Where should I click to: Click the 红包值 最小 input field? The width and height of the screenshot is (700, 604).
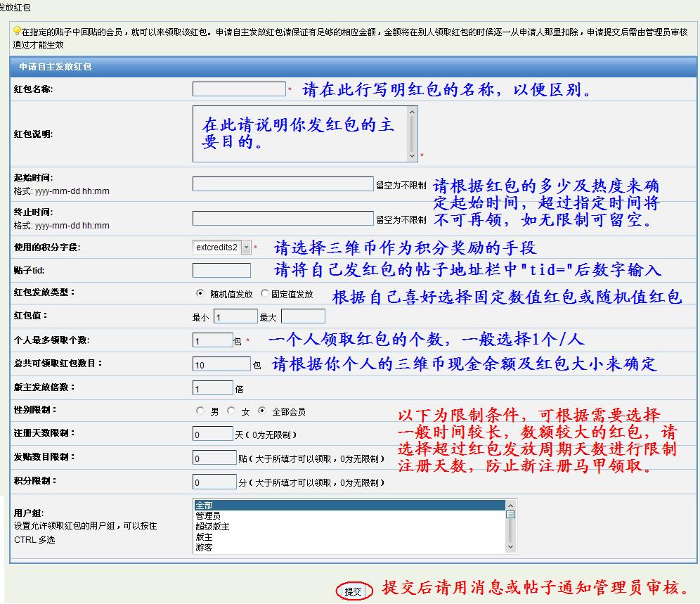235,316
